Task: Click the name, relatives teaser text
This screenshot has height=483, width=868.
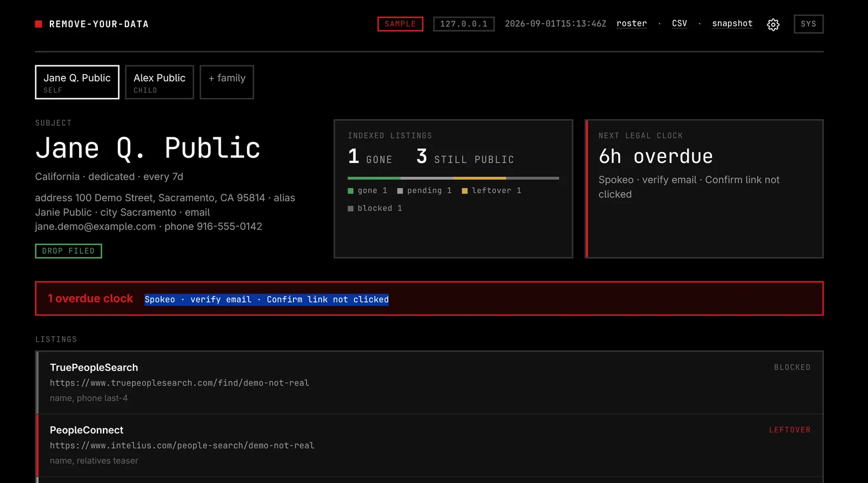Action: coord(94,461)
